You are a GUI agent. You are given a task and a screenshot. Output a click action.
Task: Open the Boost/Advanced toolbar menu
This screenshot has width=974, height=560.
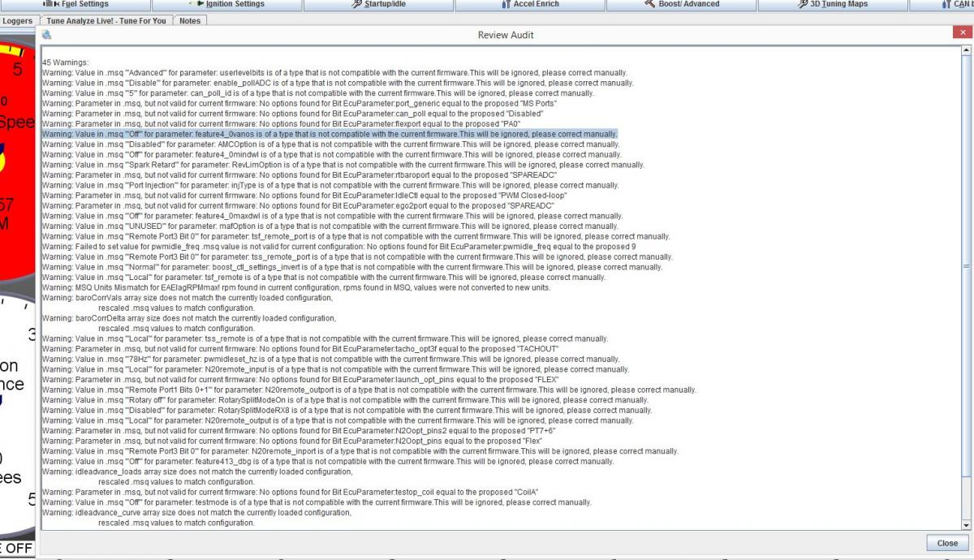[x=680, y=5]
